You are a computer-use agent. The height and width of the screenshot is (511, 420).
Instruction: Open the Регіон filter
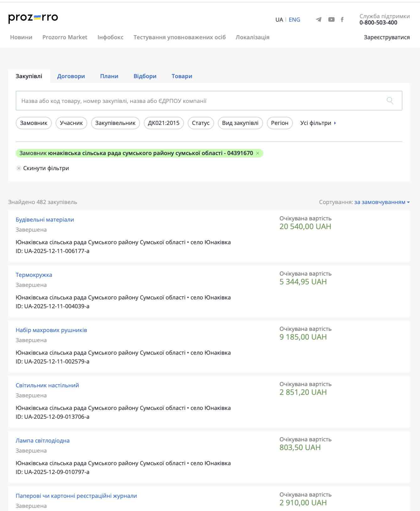coord(279,123)
